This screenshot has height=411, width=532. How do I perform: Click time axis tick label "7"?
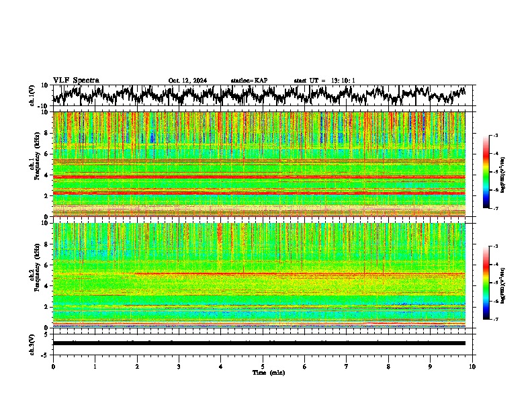(x=347, y=367)
